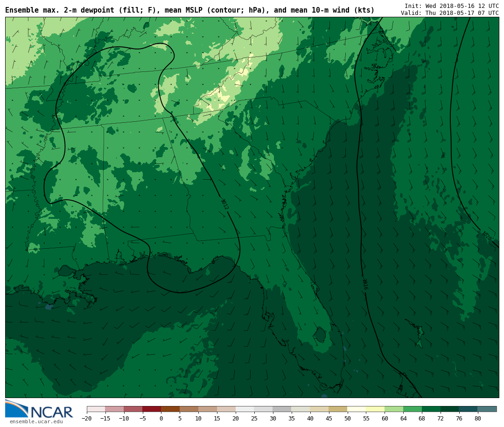Click the colorbar tick label 0
Screen dimensions: 504x427
click(161, 418)
